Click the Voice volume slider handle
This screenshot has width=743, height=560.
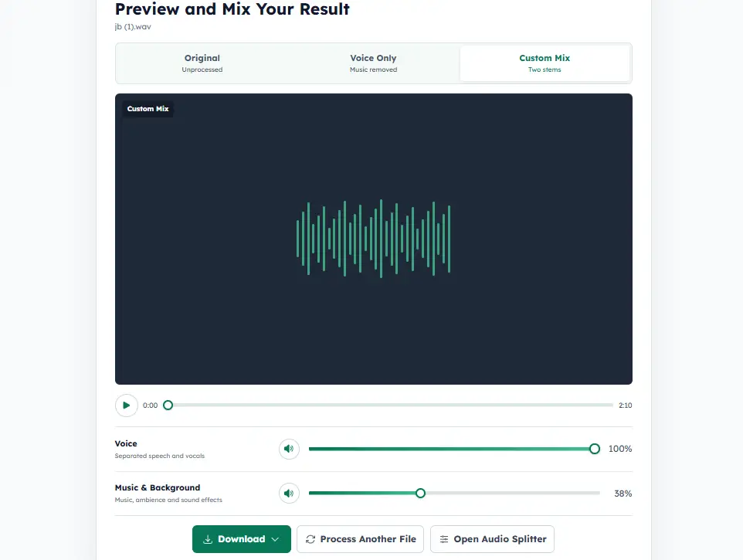pos(595,449)
